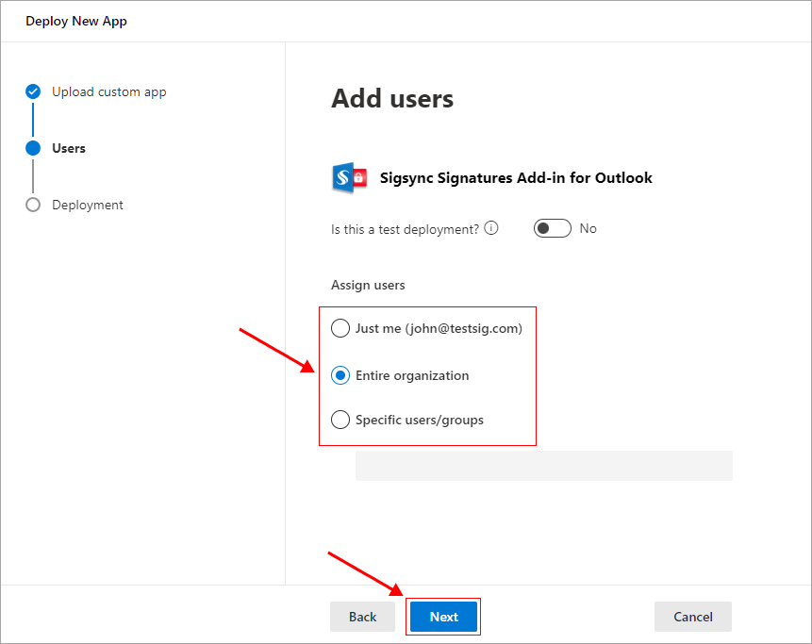Toggle the test deployment switch to Yes
This screenshot has height=644, width=812.
552,228
